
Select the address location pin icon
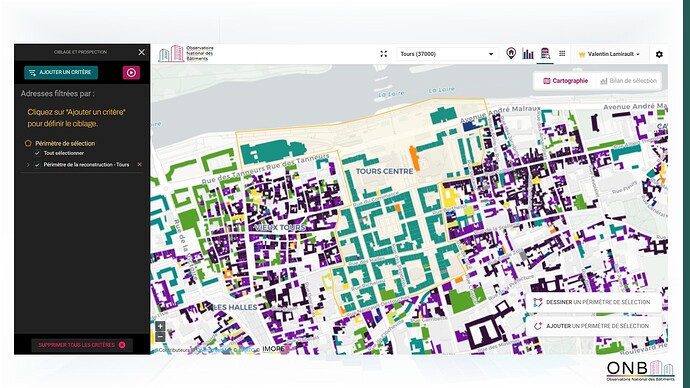[511, 53]
